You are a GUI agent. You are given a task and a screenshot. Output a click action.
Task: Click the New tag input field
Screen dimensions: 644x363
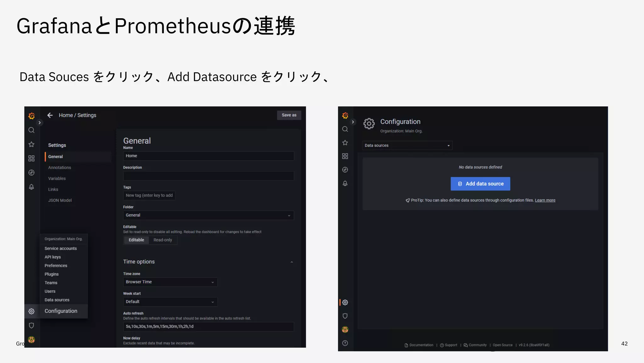(149, 196)
